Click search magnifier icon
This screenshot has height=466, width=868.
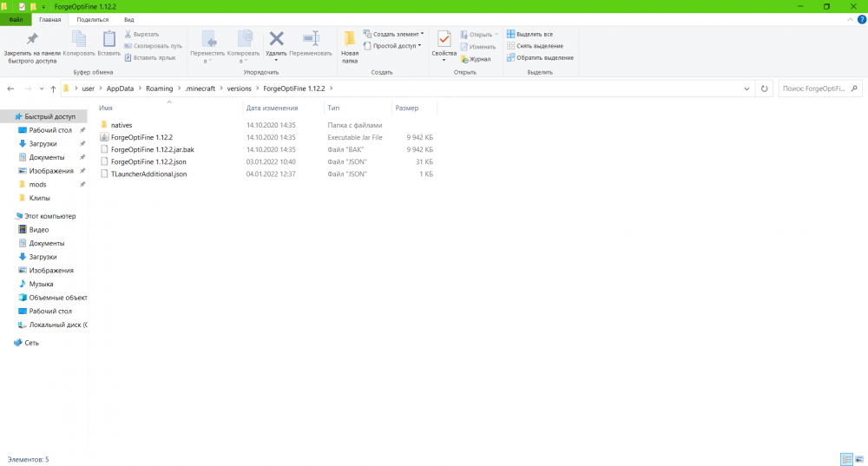(854, 89)
